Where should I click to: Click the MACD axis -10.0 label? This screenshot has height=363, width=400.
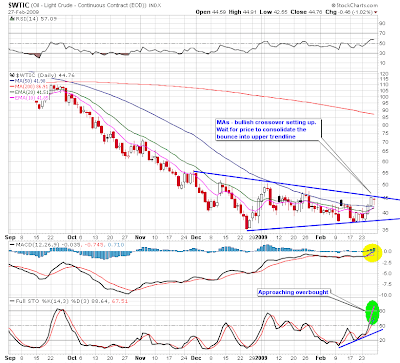385,295
